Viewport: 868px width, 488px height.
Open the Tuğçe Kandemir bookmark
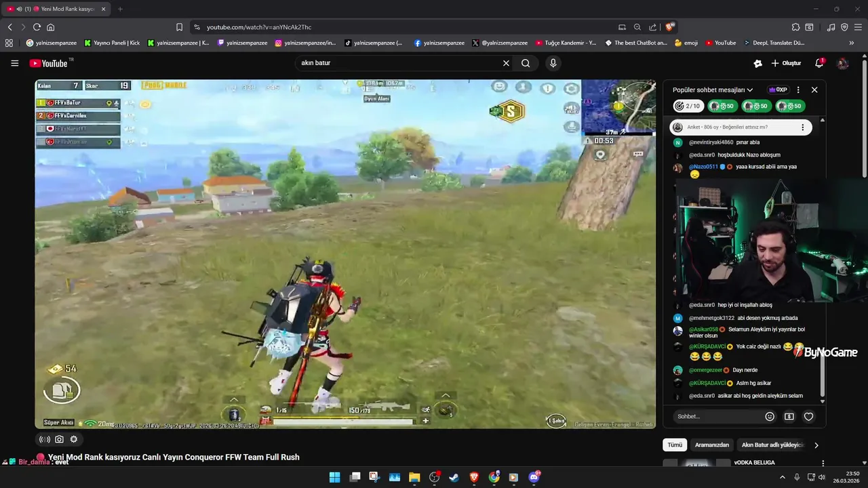566,43
